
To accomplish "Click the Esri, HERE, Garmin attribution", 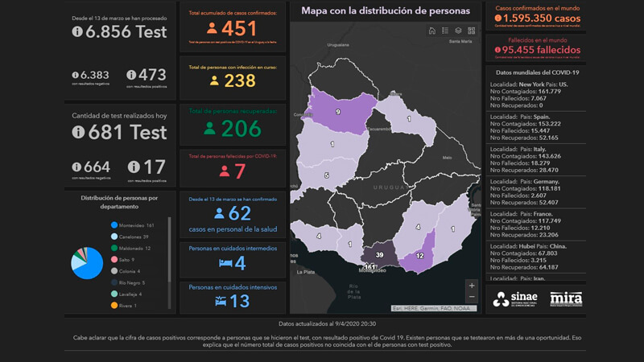I will [434, 308].
